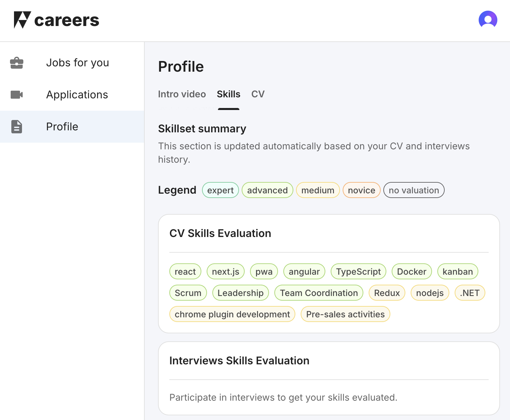Select the Docker skill tag
Screen dimensions: 510x420
pyautogui.click(x=411, y=271)
